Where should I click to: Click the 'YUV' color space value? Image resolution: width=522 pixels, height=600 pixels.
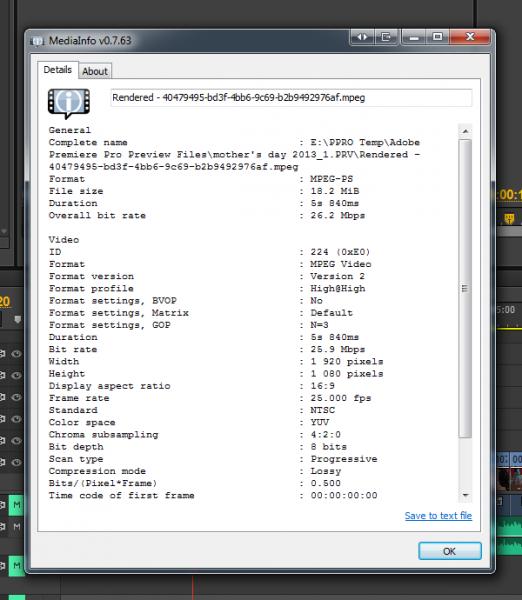point(320,422)
